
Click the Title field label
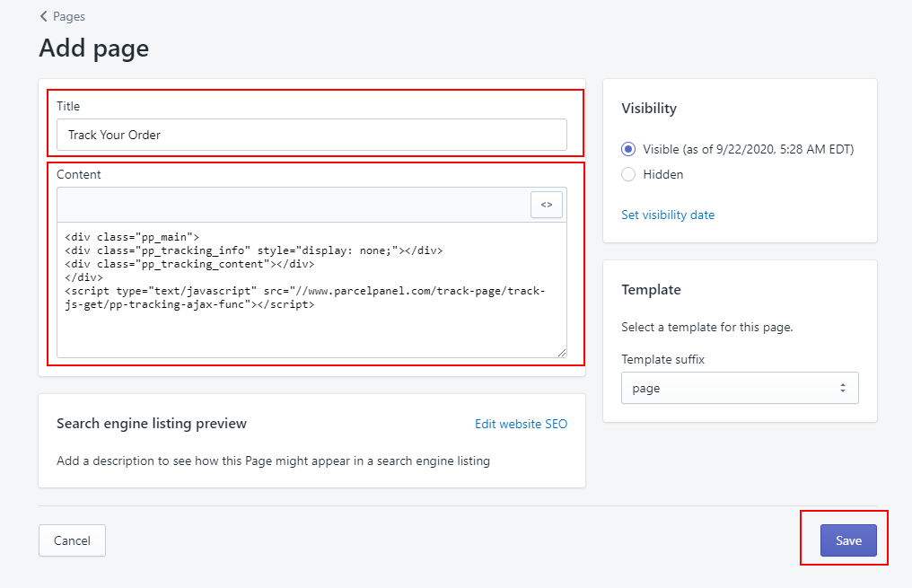click(x=68, y=106)
